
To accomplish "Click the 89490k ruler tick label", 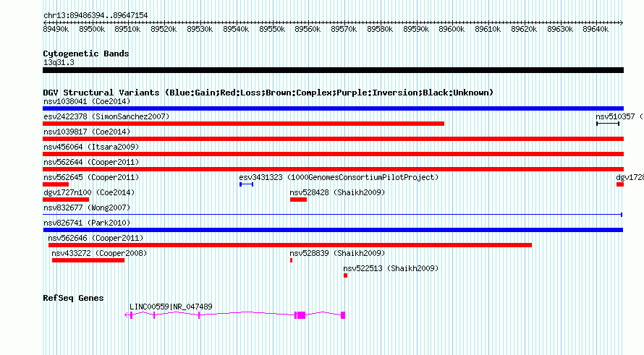I will tap(56, 30).
